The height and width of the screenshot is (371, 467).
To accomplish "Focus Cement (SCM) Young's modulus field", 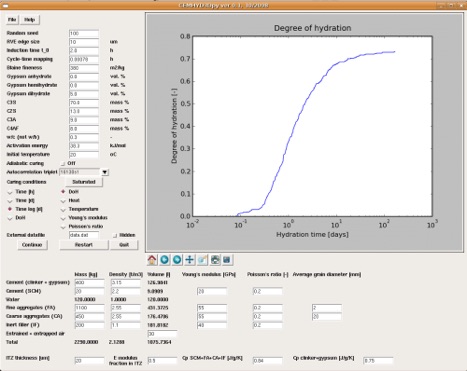I will pos(212,291).
